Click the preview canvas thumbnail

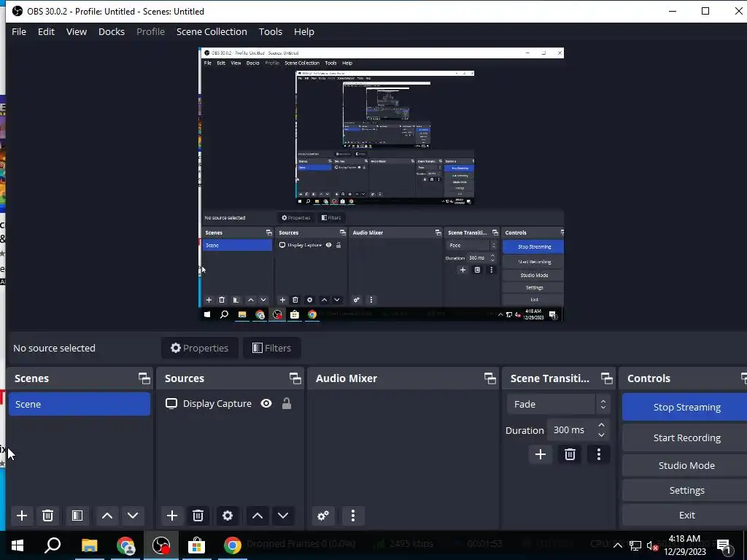(381, 184)
